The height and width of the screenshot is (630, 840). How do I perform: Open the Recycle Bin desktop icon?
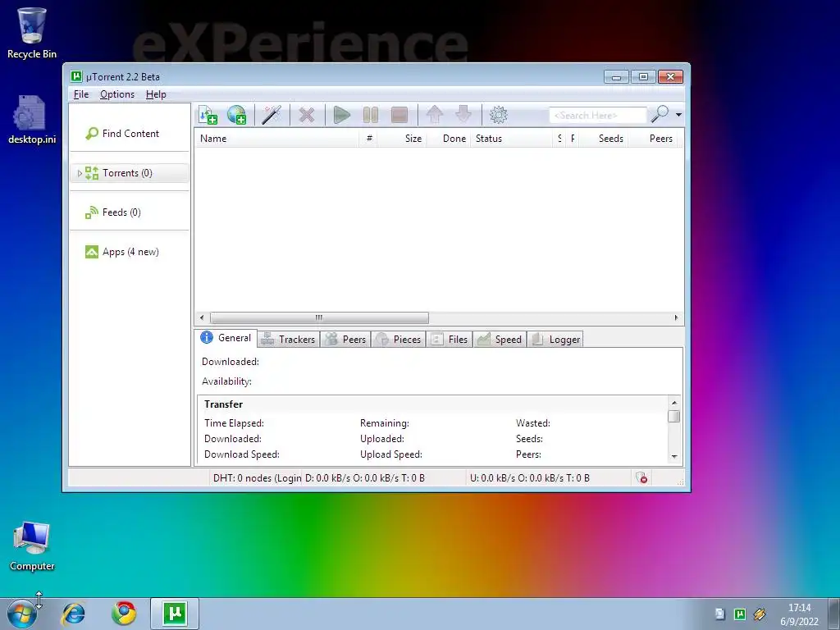32,33
